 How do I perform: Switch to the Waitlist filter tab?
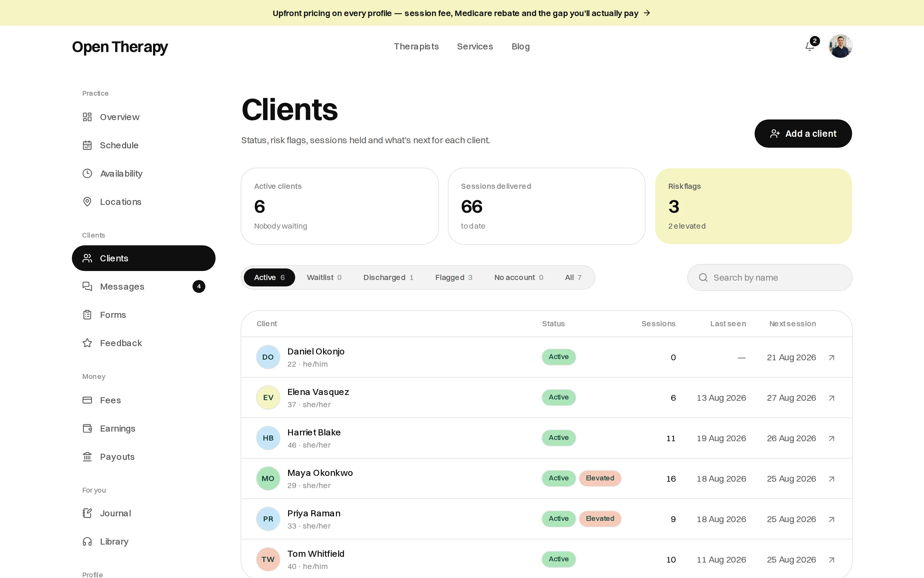324,277
